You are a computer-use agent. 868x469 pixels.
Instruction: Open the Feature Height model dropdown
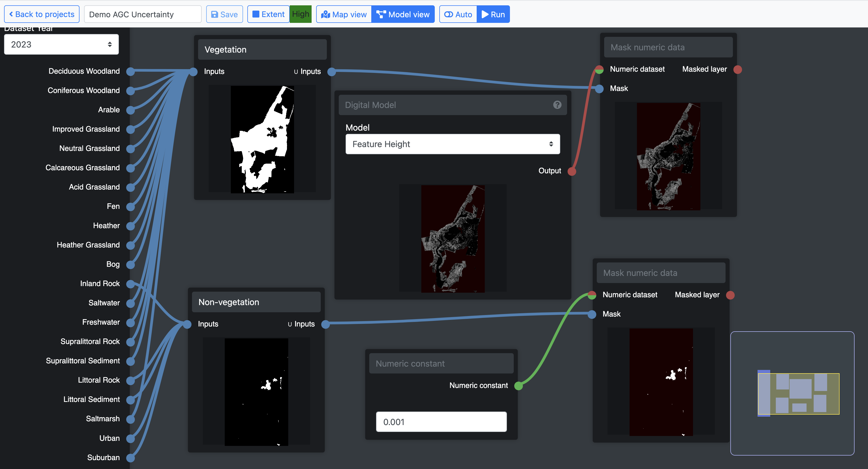point(453,144)
